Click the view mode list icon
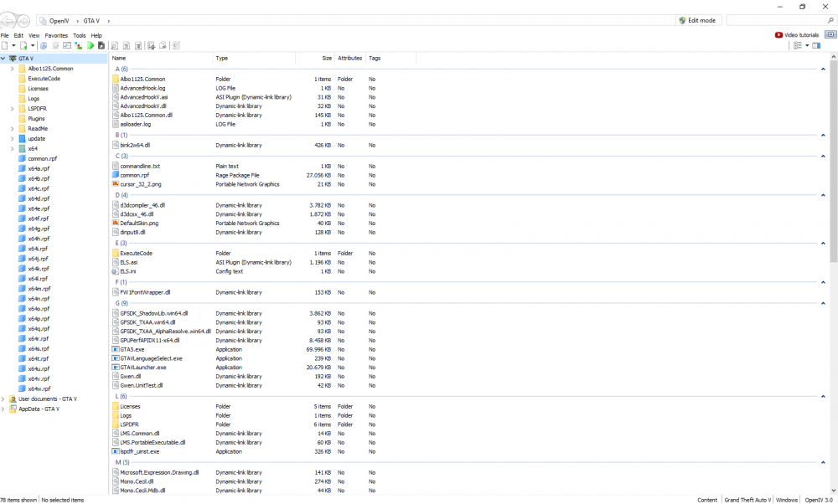Viewport: 838px width, 504px height. point(798,45)
